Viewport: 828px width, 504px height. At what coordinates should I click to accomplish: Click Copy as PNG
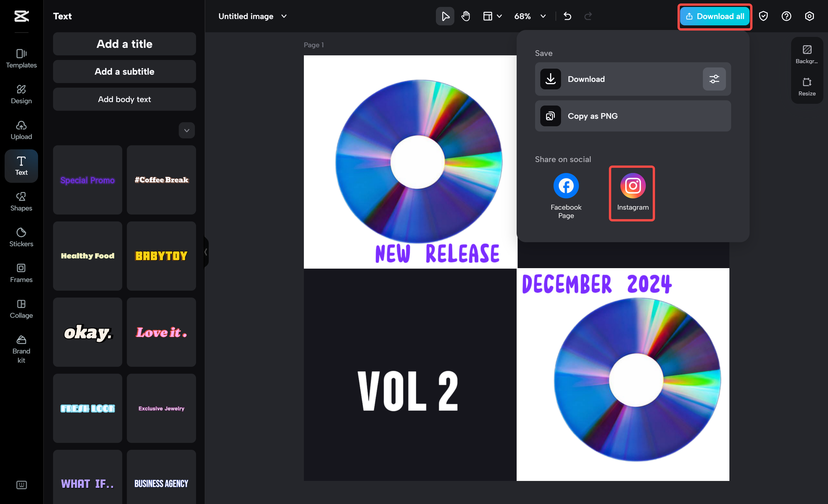[633, 116]
